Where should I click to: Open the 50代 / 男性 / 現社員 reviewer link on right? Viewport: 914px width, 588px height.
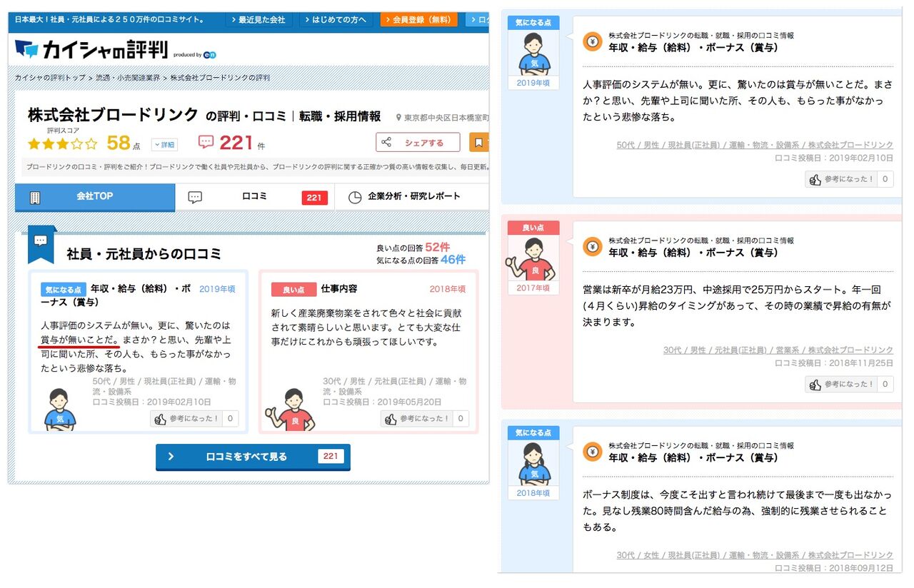click(x=755, y=145)
